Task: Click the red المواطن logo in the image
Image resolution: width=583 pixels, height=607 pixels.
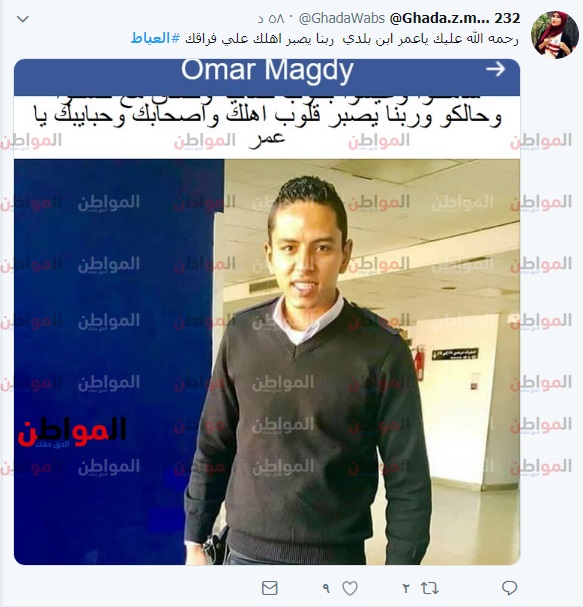Action: pyautogui.click(x=72, y=432)
